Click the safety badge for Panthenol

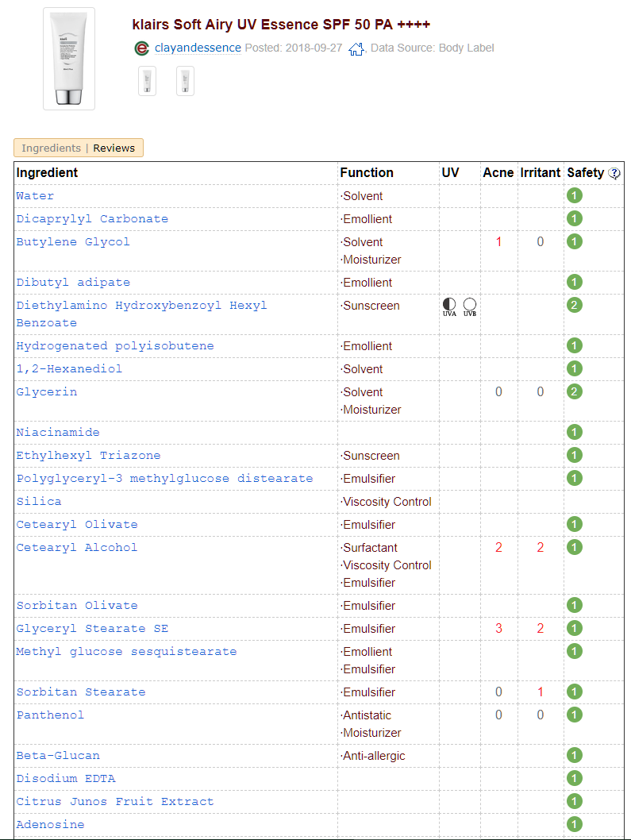tap(574, 715)
